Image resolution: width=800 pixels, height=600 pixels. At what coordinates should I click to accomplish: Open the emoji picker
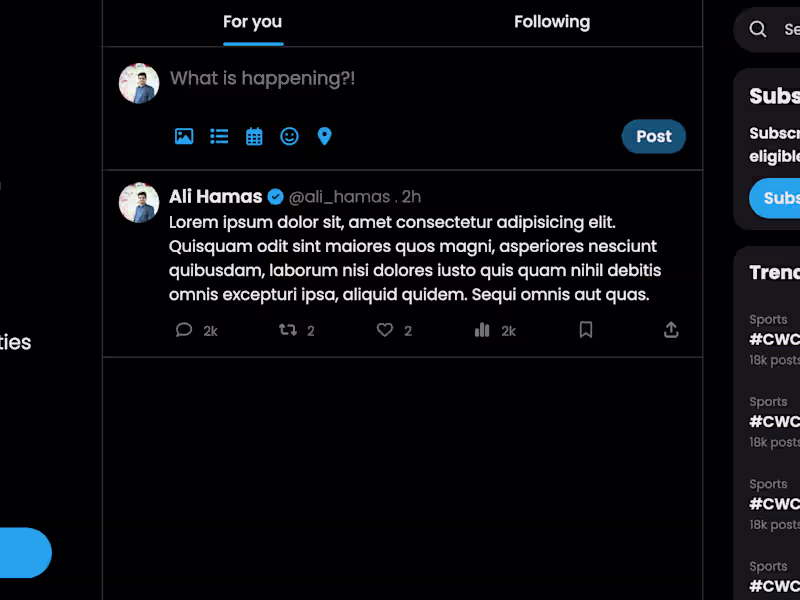[x=289, y=136]
